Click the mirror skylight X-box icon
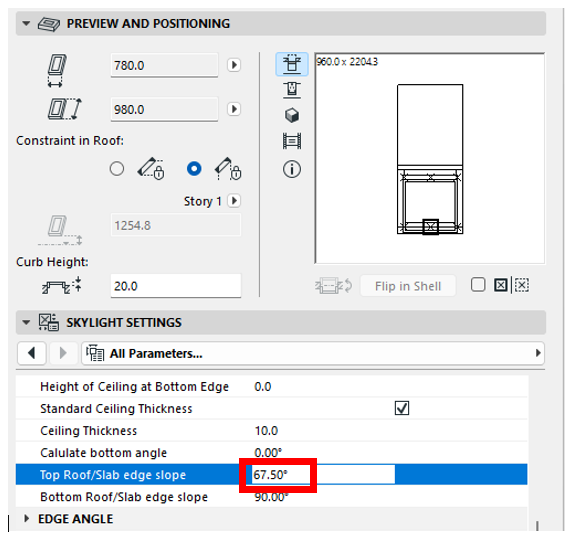The width and height of the screenshot is (574, 537). point(500,285)
